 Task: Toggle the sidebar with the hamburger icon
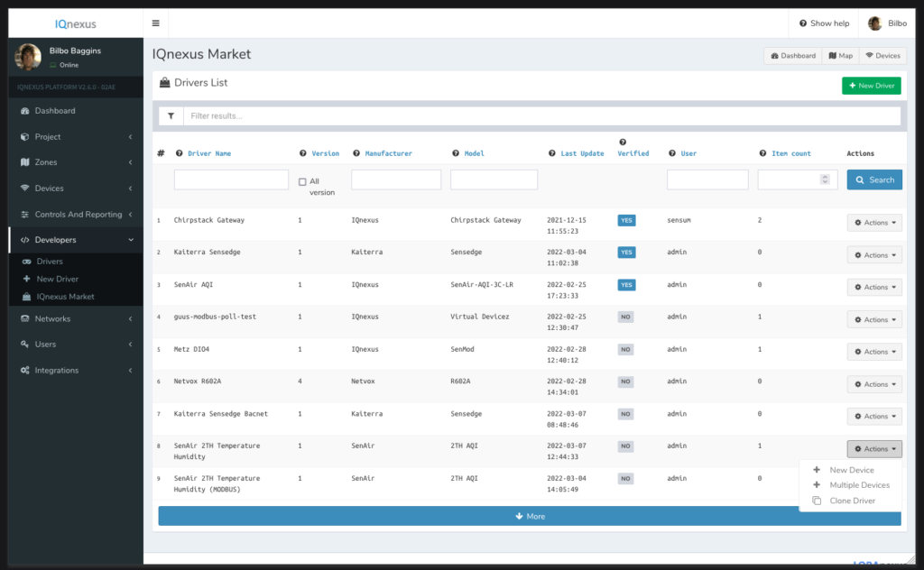click(155, 22)
